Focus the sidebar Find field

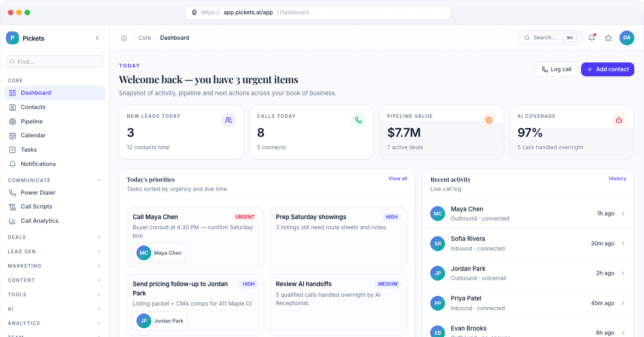click(55, 61)
